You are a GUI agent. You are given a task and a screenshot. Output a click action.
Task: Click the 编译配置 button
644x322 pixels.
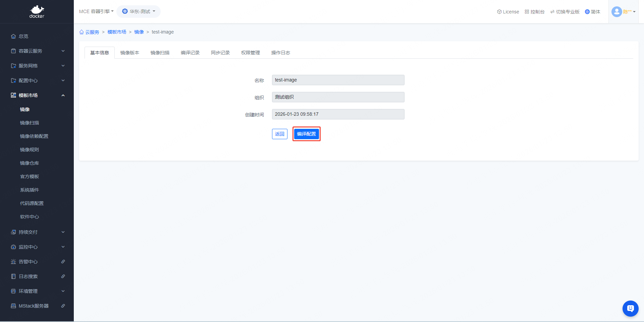306,134
